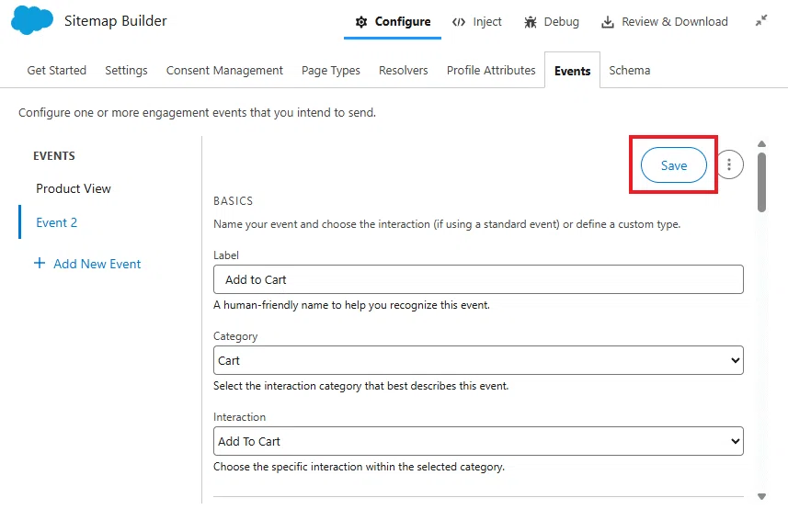Collapse the Sitemap Builder panel
Image resolution: width=788 pixels, height=532 pixels.
click(x=761, y=20)
